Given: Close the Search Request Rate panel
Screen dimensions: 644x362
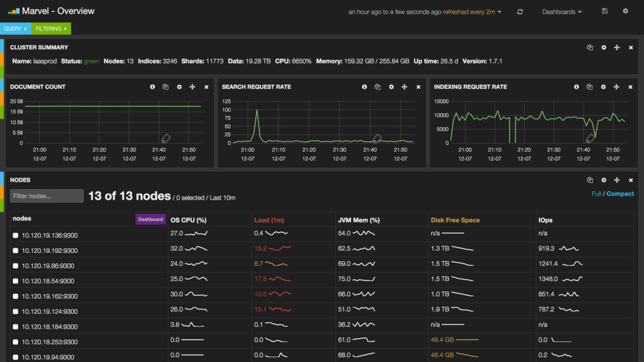Looking at the screenshot, I should [x=418, y=87].
